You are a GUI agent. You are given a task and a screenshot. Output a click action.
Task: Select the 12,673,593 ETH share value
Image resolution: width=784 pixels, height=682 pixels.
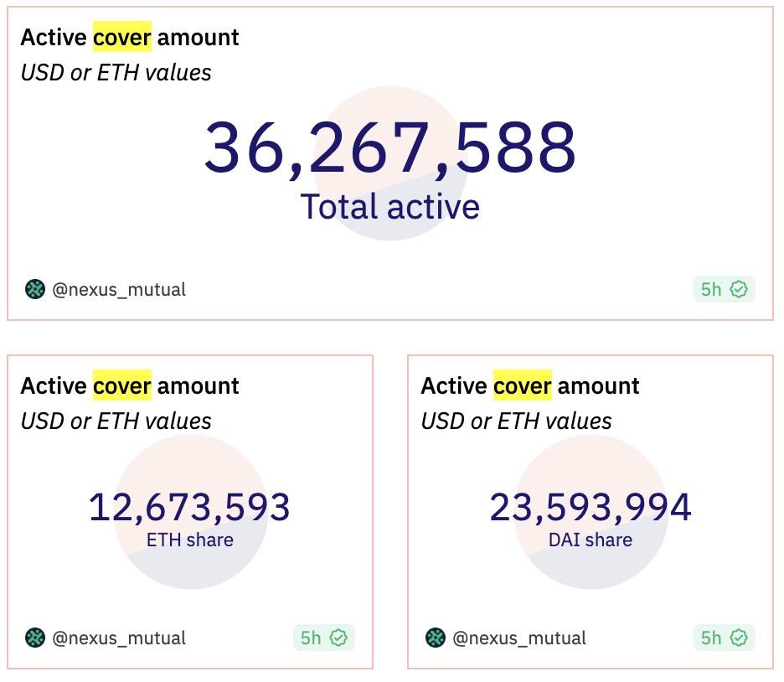[189, 507]
